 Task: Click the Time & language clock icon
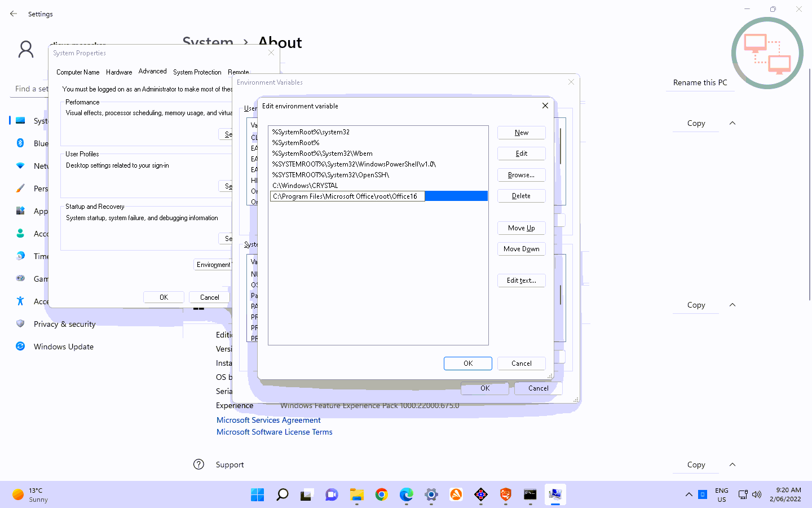coord(20,256)
